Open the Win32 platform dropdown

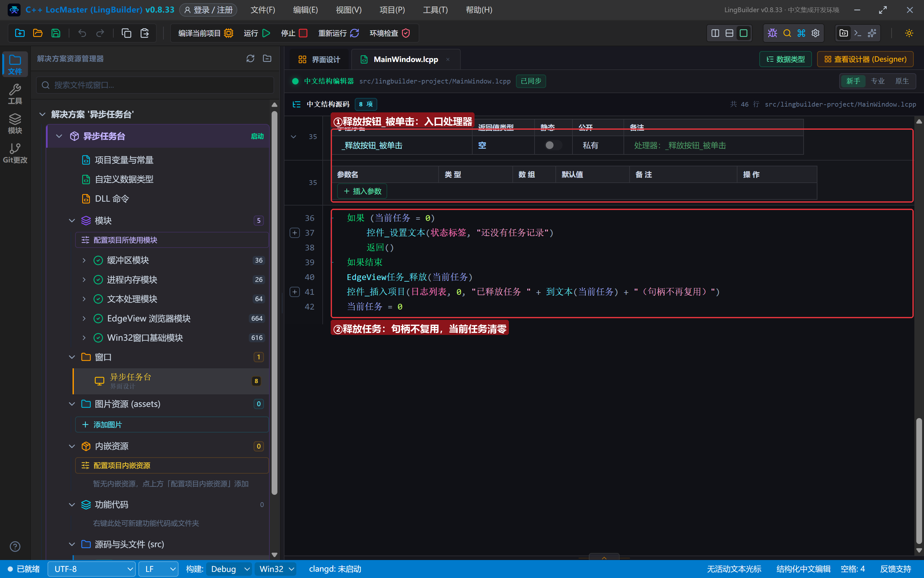pyautogui.click(x=276, y=569)
